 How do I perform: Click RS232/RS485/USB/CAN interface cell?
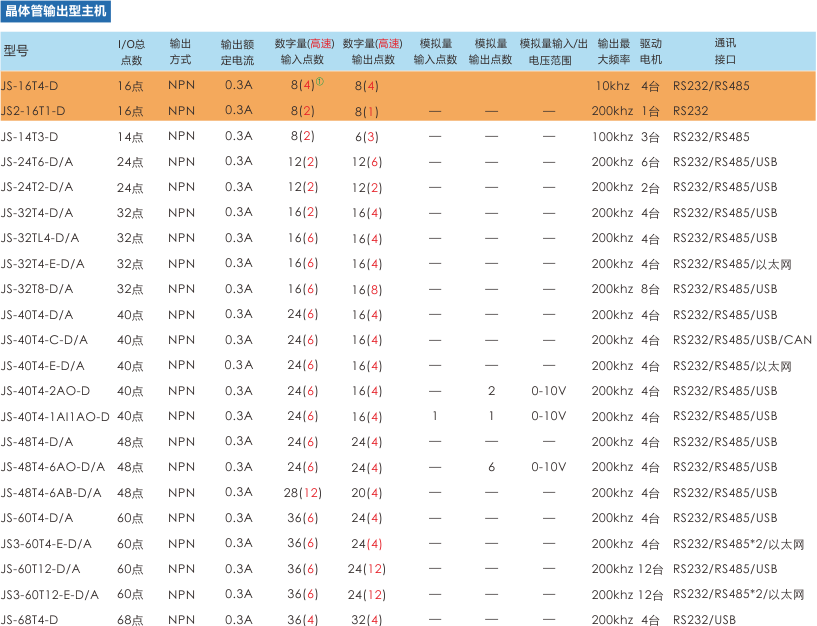pyautogui.click(x=742, y=340)
